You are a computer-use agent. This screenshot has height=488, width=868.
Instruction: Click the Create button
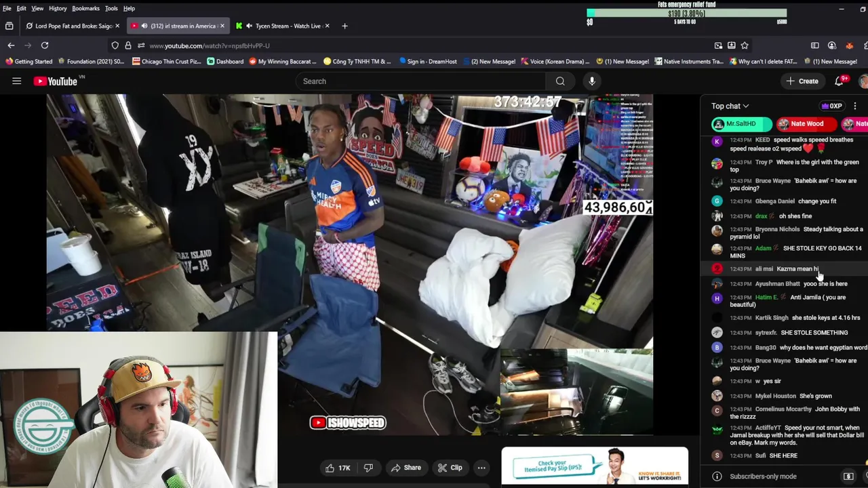point(802,81)
